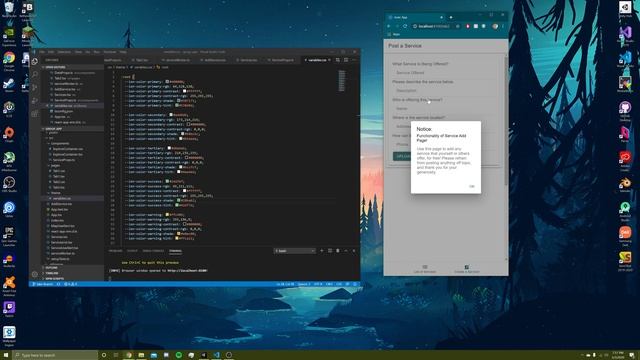Open a new tab in Chrome
This screenshot has width=640, height=360.
451,17
